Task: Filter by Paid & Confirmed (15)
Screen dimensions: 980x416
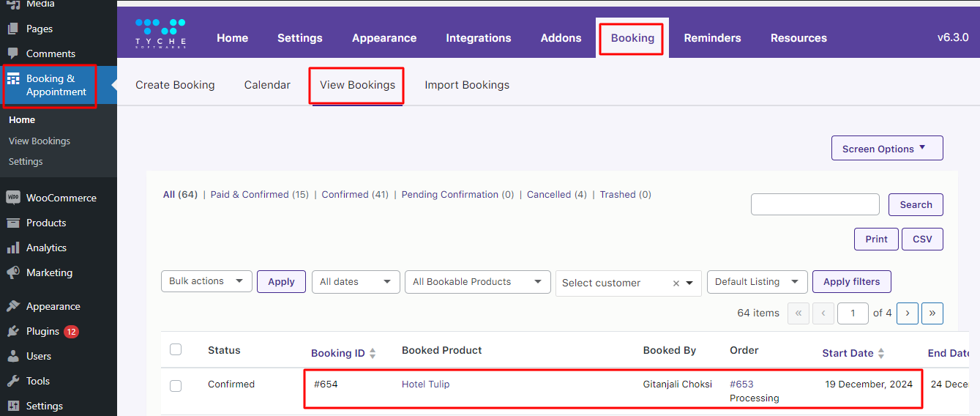Action: click(x=260, y=195)
